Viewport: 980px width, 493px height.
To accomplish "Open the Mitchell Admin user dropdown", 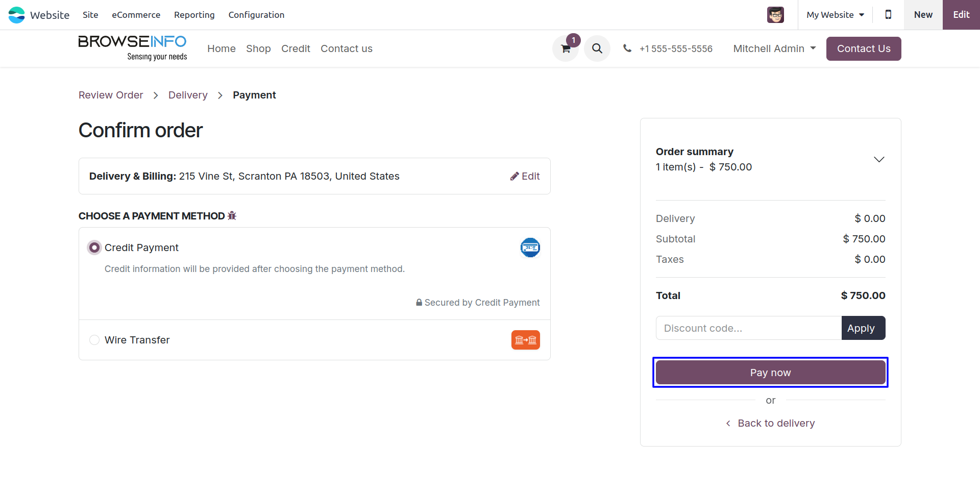I will [774, 48].
